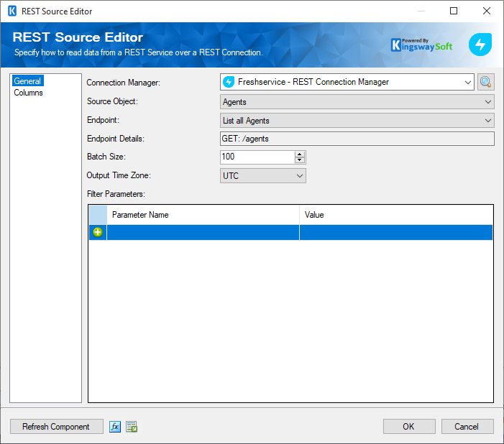Click the empty Parameter Name cell in new row
The image size is (504, 444).
(x=203, y=232)
